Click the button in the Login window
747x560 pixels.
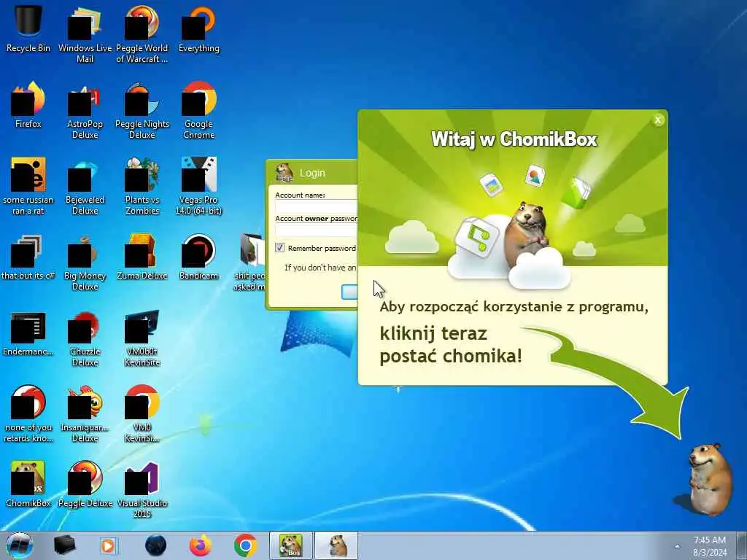pos(349,292)
